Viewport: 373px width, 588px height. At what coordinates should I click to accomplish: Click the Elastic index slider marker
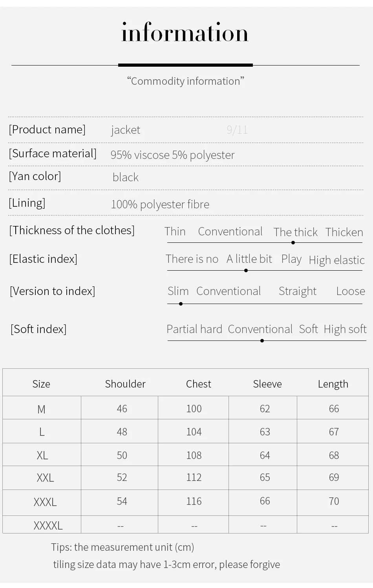point(246,270)
